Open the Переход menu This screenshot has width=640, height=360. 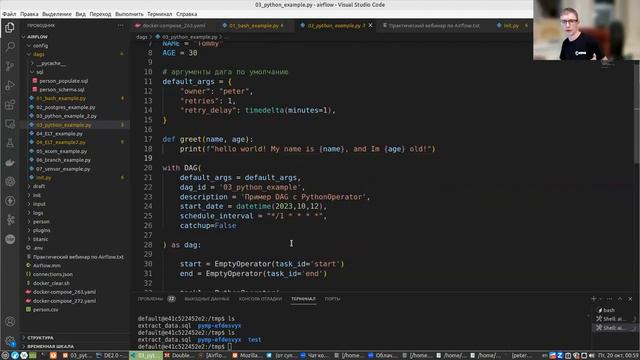tap(100, 14)
